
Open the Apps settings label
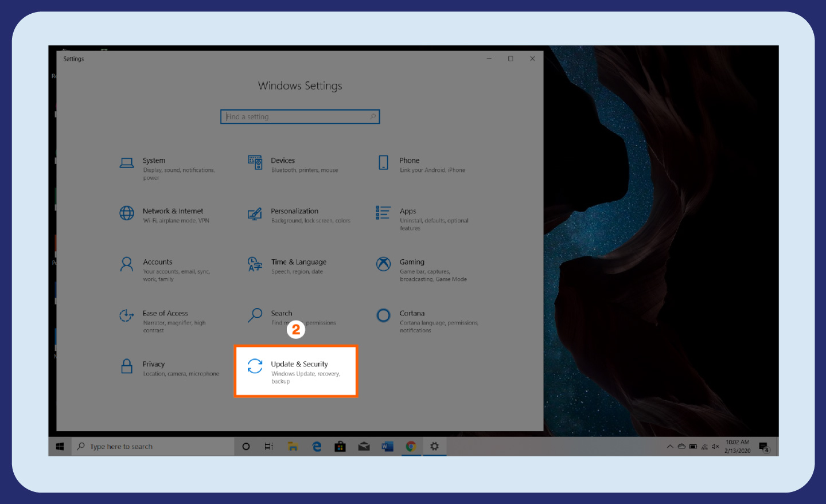(408, 212)
